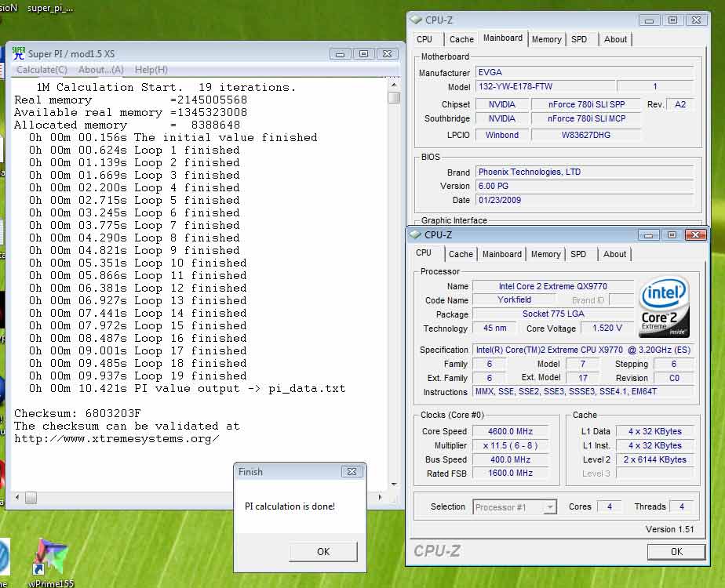Close the Finish dialog with X
The height and width of the screenshot is (588, 725).
(x=352, y=472)
